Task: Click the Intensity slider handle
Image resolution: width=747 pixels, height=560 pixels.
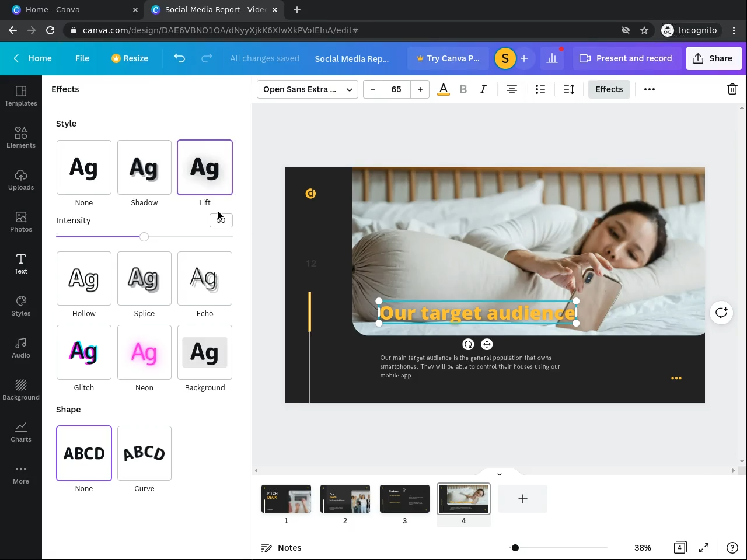Action: [144, 237]
